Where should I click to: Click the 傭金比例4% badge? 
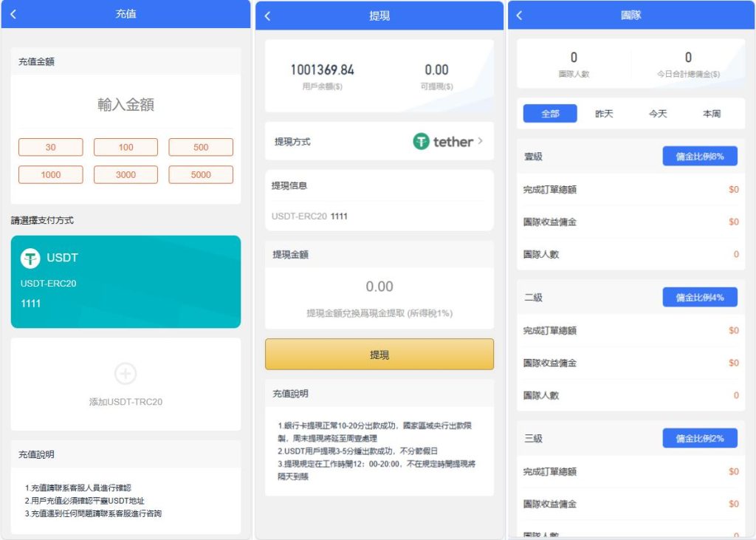699,298
